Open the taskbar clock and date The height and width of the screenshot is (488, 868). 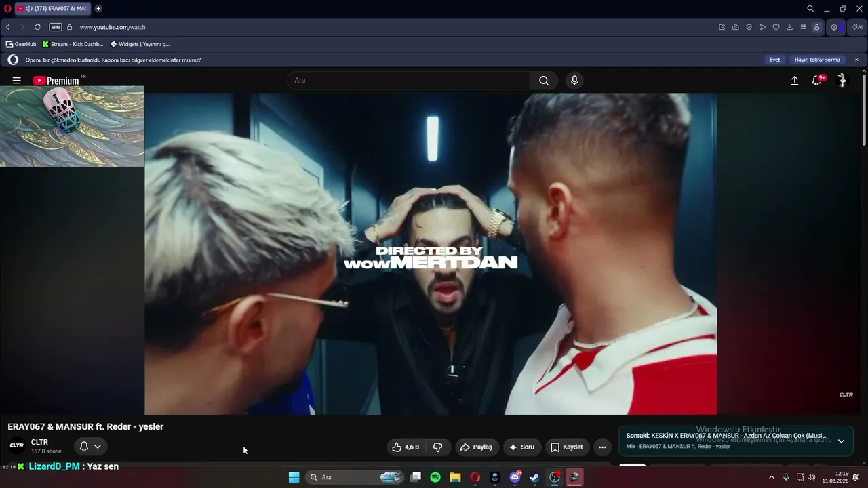[835, 477]
